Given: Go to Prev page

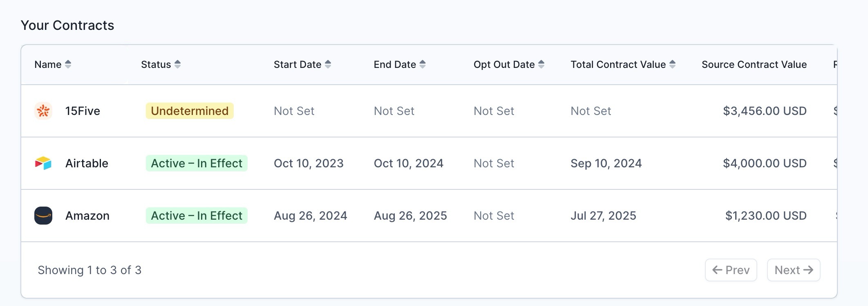Looking at the screenshot, I should 731,270.
